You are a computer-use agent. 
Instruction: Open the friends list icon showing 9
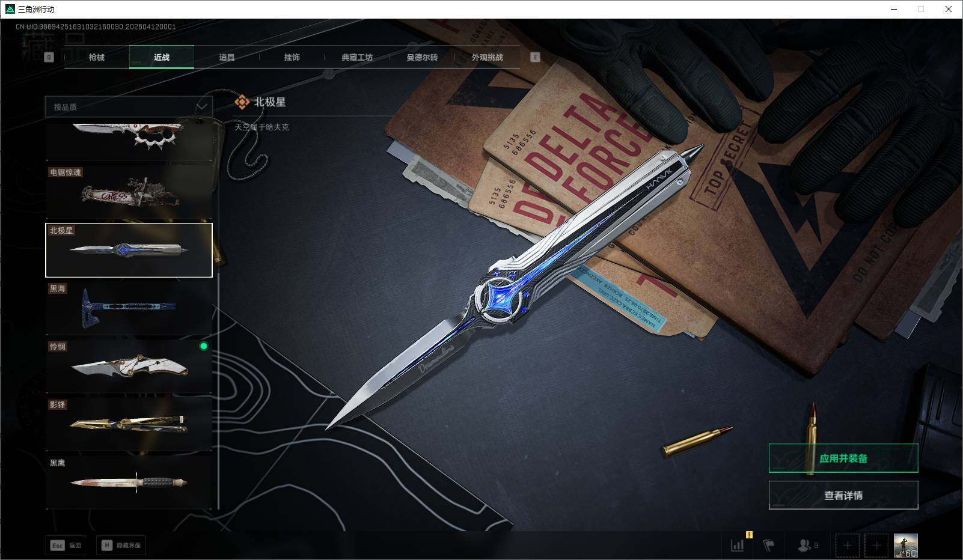pyautogui.click(x=808, y=545)
